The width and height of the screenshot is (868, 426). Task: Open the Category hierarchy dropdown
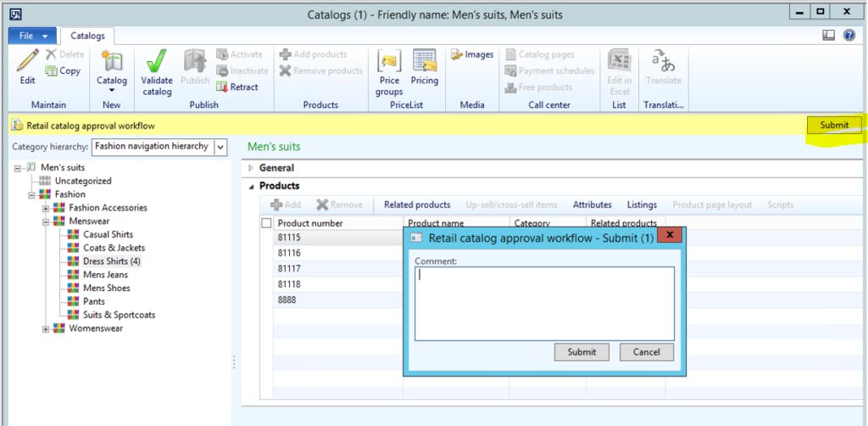[x=220, y=147]
